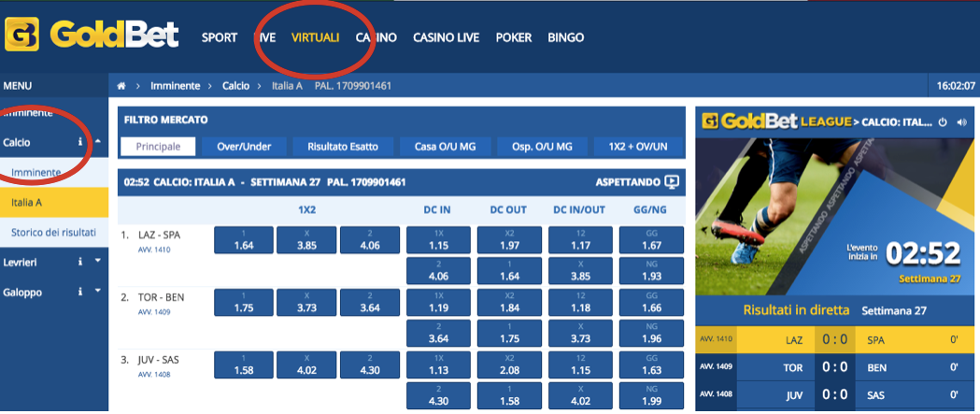
Task: Select JUV - SAS GG at 1.63
Action: (652, 364)
